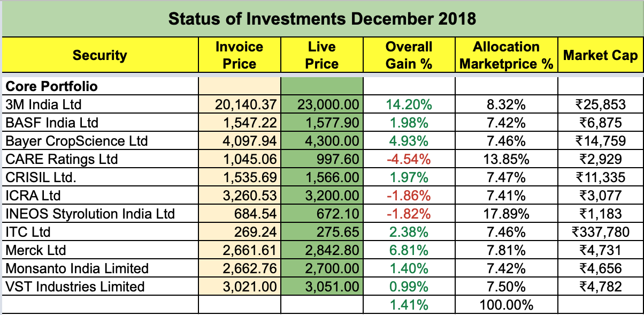The image size is (644, 315).
Task: Select the Security column header
Action: coord(99,55)
